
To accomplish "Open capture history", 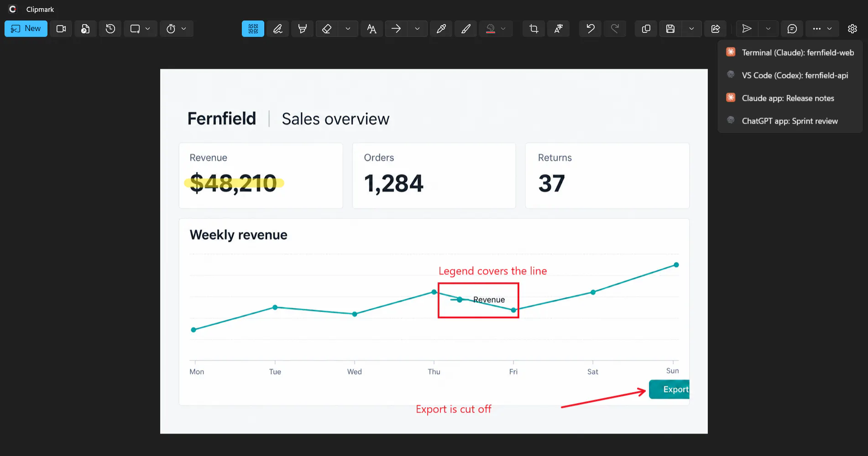I will pos(110,29).
